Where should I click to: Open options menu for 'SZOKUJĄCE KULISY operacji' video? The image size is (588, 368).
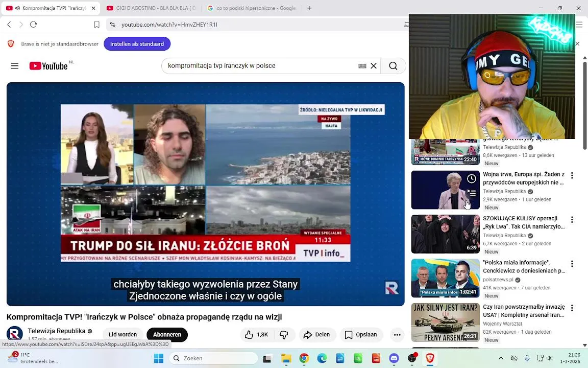(572, 220)
